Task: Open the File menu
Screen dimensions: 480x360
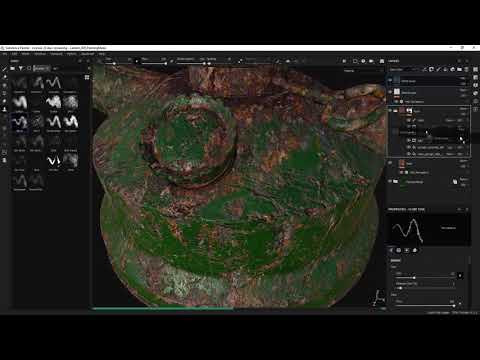Action: [x=5, y=54]
